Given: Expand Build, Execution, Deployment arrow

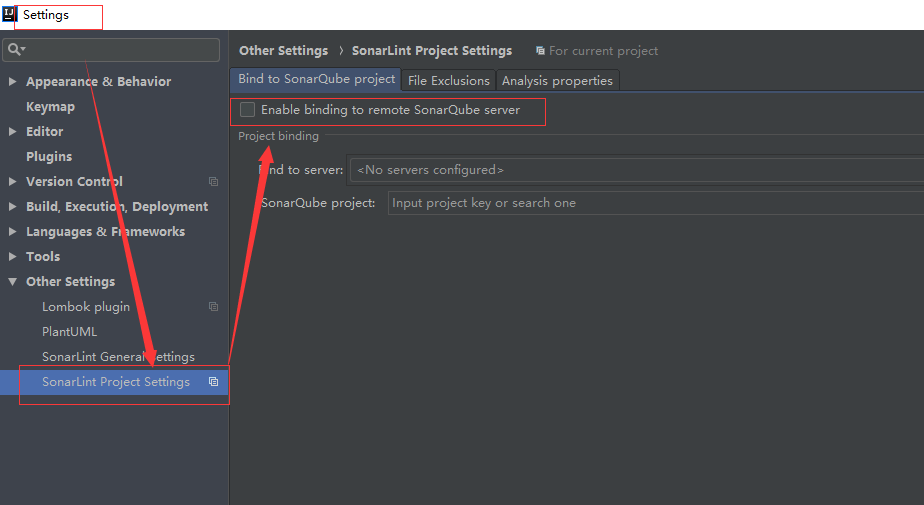Looking at the screenshot, I should point(12,206).
